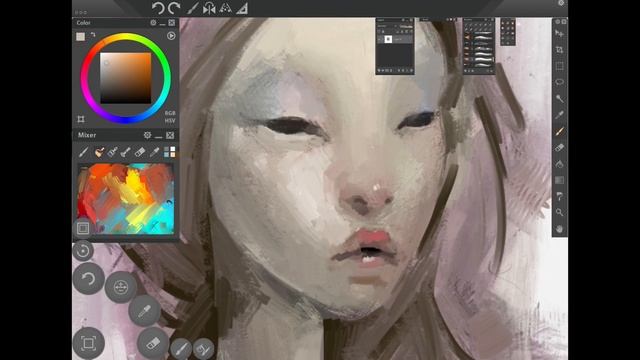Minimize the Color panel
Viewport: 640px width, 360px height.
point(162,23)
